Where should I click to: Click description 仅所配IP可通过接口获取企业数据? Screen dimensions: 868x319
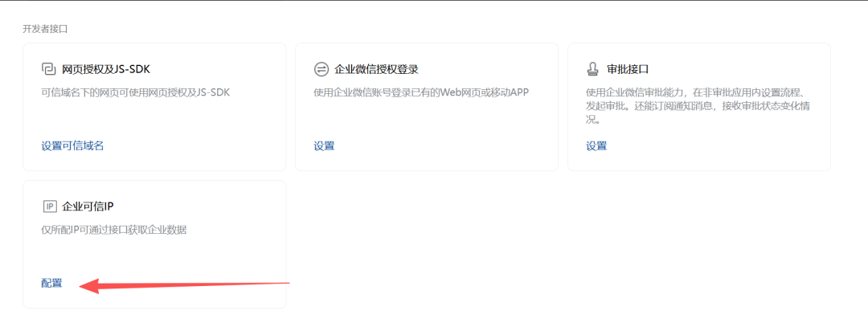(x=114, y=230)
